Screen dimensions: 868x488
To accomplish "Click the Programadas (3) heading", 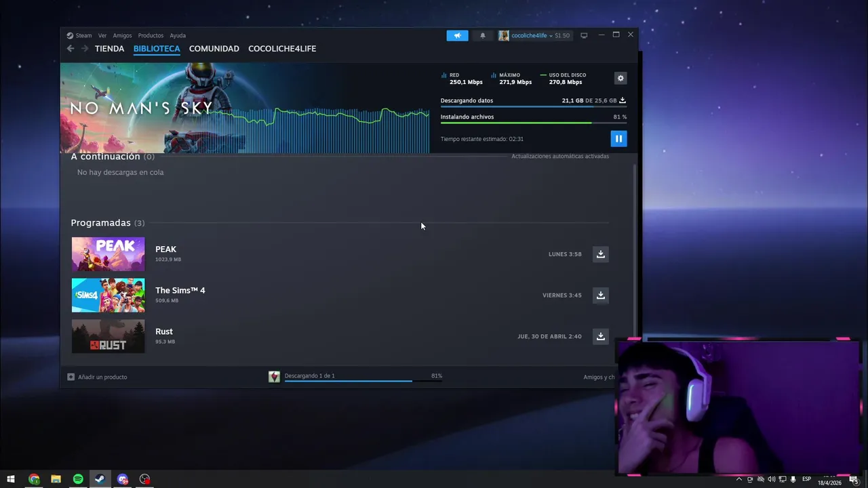I will tap(108, 223).
